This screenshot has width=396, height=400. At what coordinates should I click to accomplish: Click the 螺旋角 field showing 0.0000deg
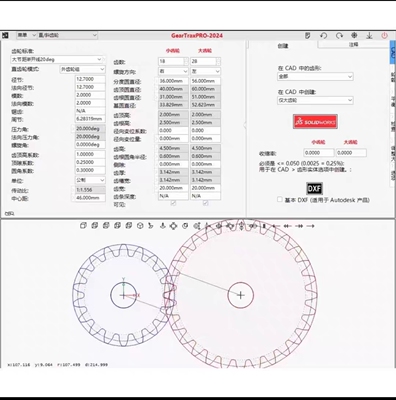click(x=90, y=145)
